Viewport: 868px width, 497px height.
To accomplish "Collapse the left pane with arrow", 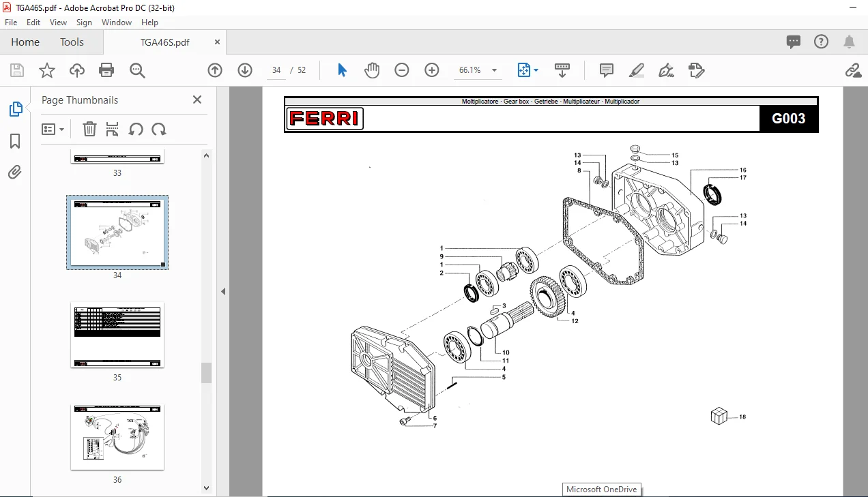I will (223, 291).
